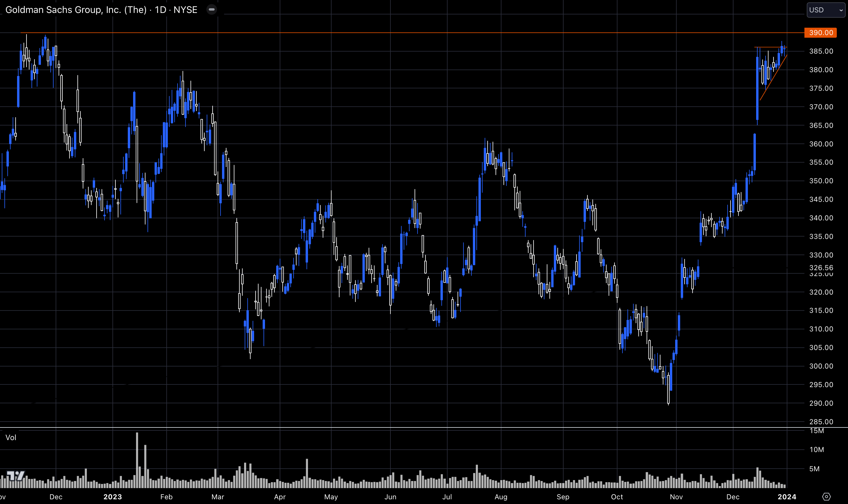Click the 326.56 price label
Image resolution: width=848 pixels, height=504 pixels.
[821, 268]
